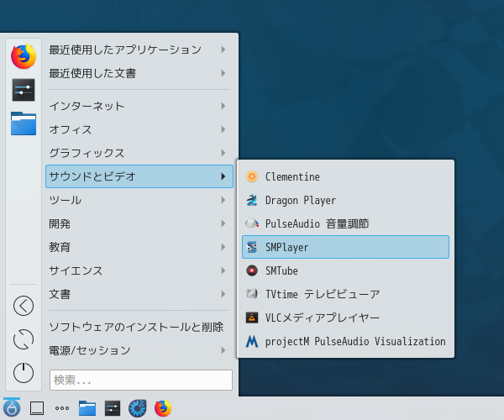
Task: Launch SMPlayer from the submenu
Action: click(345, 247)
